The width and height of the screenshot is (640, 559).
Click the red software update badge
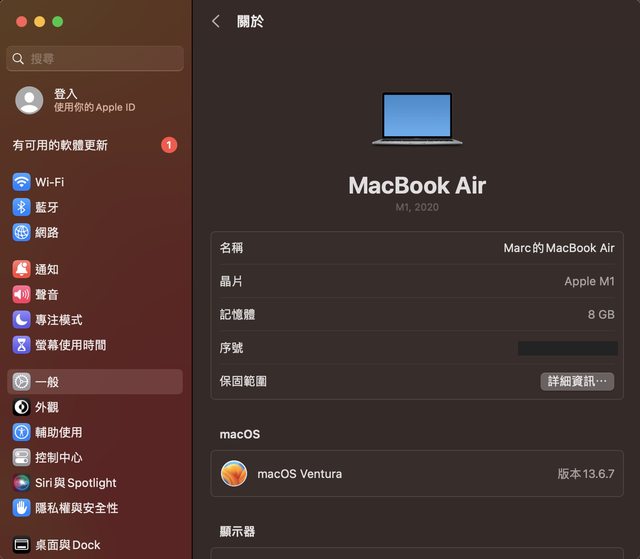[169, 145]
